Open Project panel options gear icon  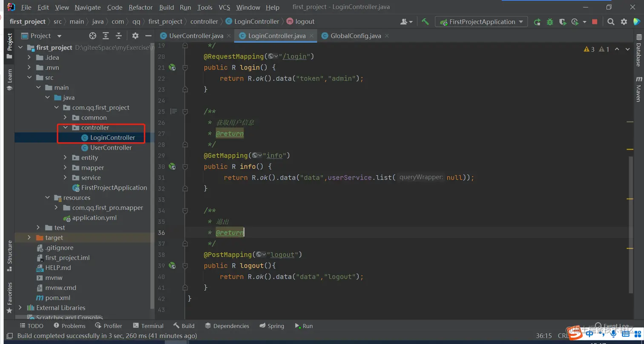135,36
